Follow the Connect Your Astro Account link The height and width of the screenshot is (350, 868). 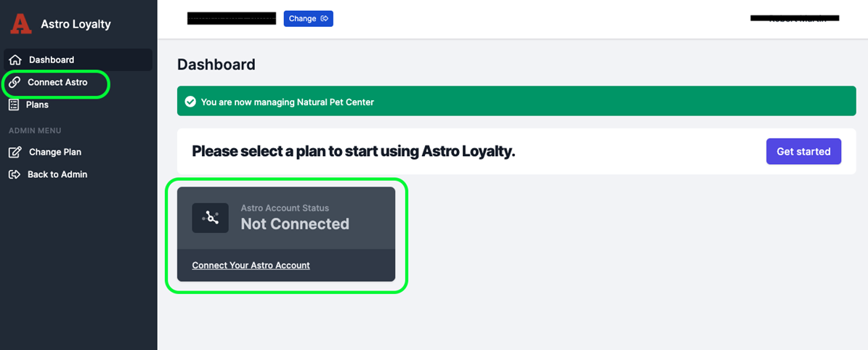point(251,265)
